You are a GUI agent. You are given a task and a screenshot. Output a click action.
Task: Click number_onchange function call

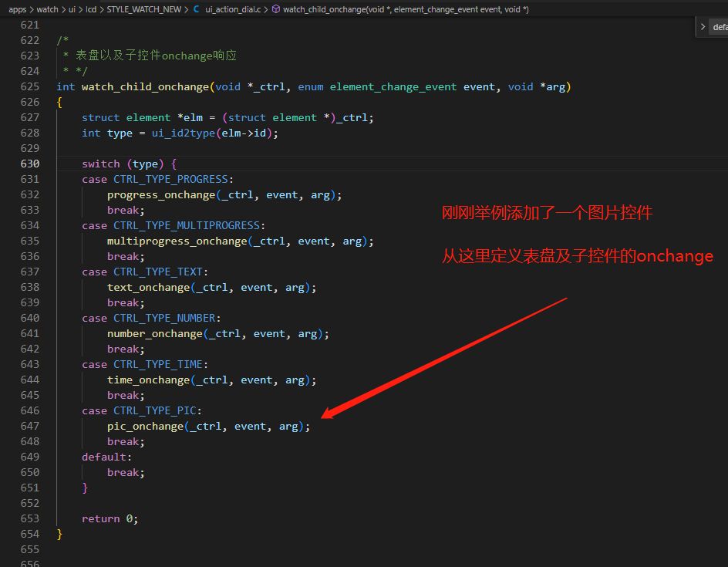pos(155,334)
